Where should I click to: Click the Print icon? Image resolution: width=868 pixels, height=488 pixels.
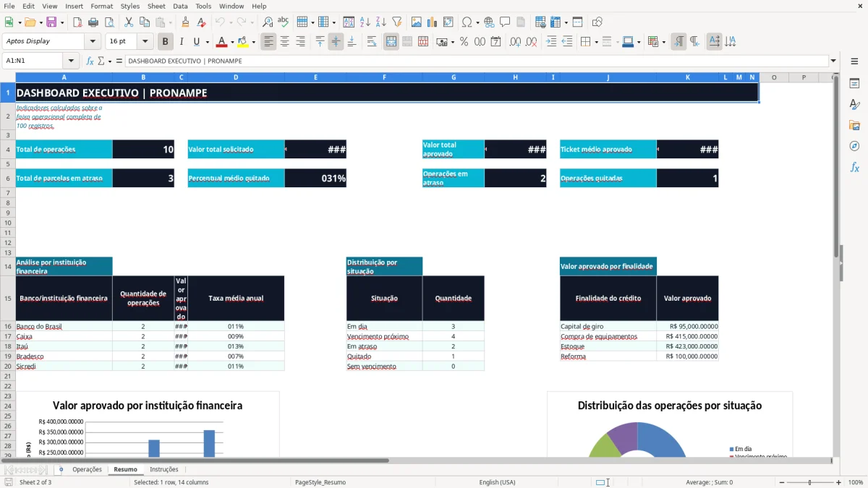point(94,22)
